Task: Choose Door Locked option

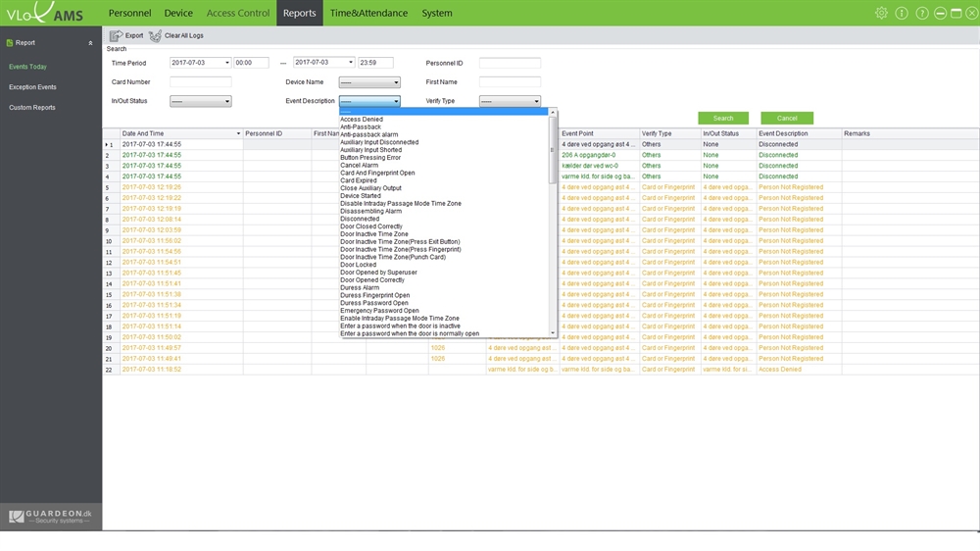Action: pos(358,265)
